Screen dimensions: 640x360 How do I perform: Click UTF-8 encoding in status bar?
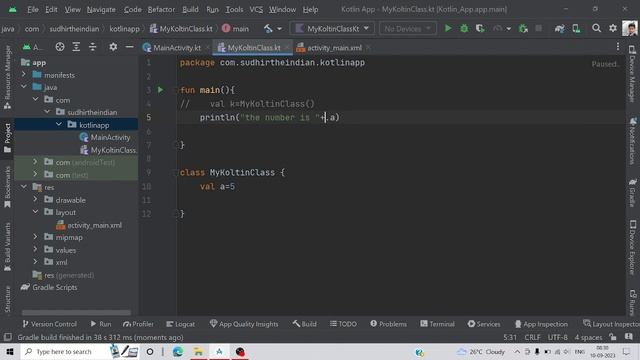click(x=558, y=337)
